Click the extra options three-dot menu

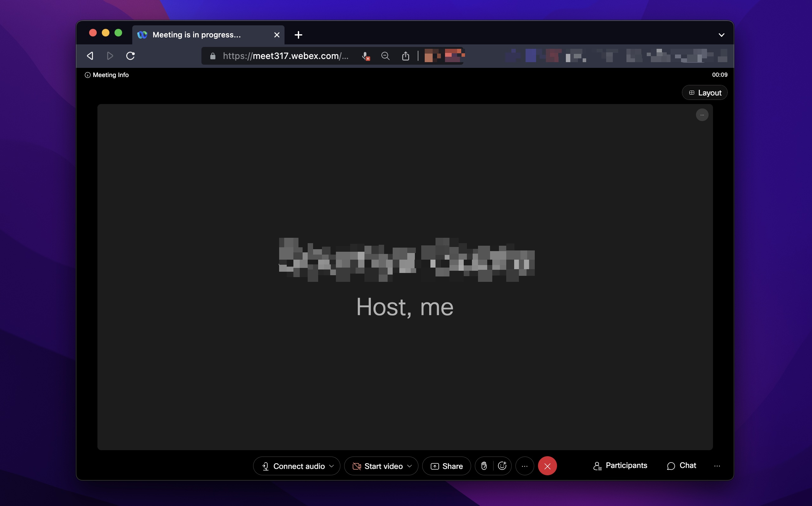point(524,466)
